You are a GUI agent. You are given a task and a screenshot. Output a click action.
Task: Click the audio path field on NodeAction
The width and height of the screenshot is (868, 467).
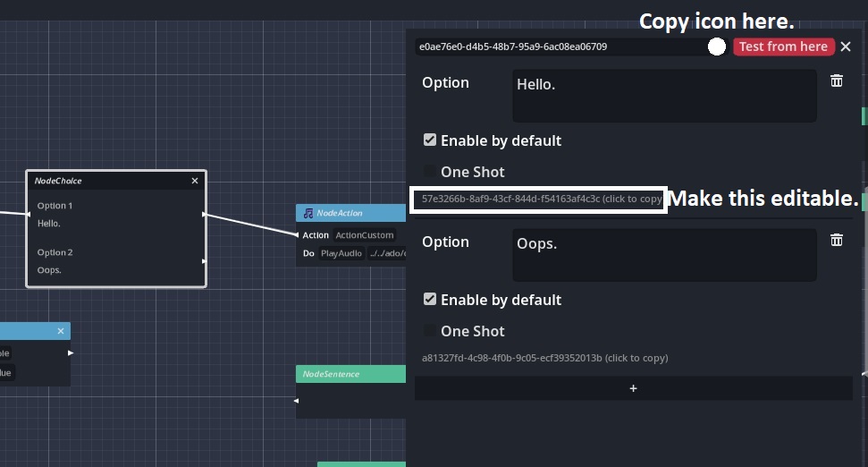click(x=386, y=253)
